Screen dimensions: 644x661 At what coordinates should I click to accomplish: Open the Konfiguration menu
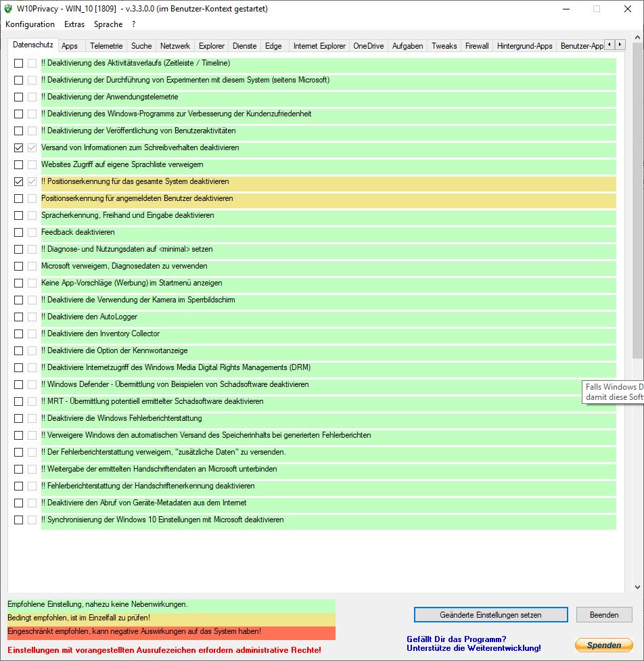[30, 24]
